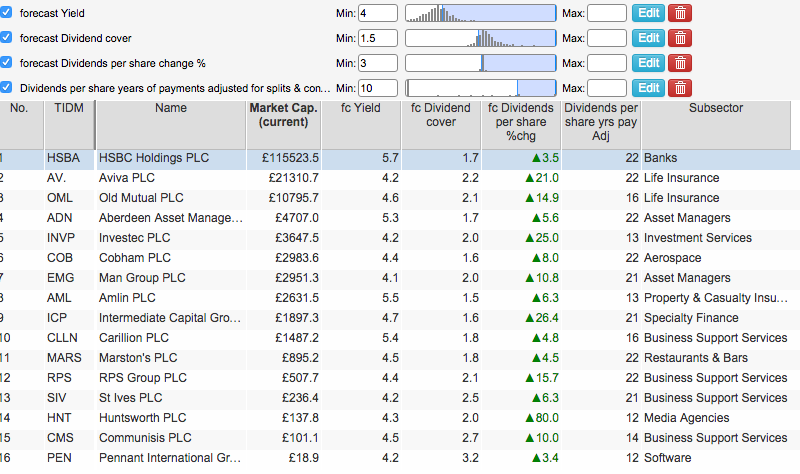Sort by Name column header
Viewport: 800px width, 474px height.
pyautogui.click(x=171, y=124)
